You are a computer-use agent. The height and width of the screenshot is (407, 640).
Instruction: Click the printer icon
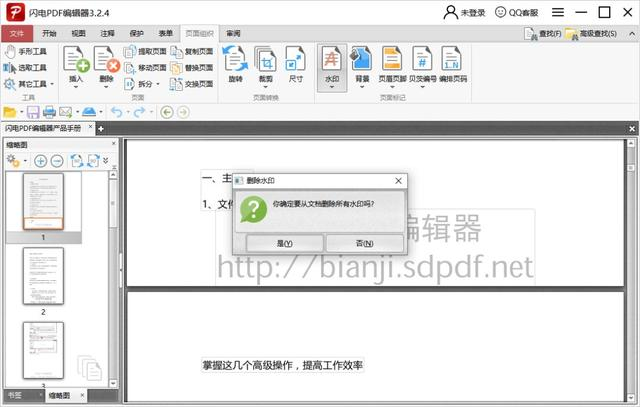coord(49,112)
